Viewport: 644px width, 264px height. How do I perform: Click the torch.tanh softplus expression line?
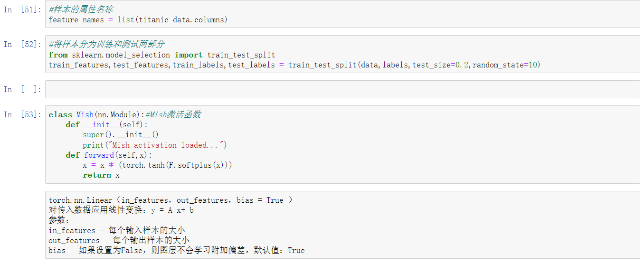[157, 165]
